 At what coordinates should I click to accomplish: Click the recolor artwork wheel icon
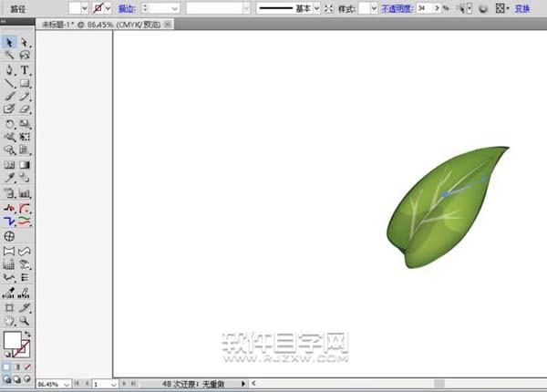[483, 8]
